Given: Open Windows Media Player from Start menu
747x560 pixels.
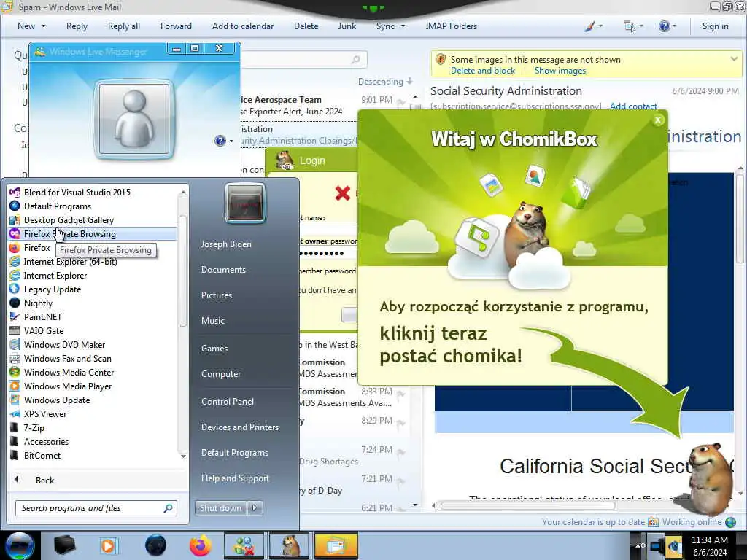Looking at the screenshot, I should tap(68, 386).
